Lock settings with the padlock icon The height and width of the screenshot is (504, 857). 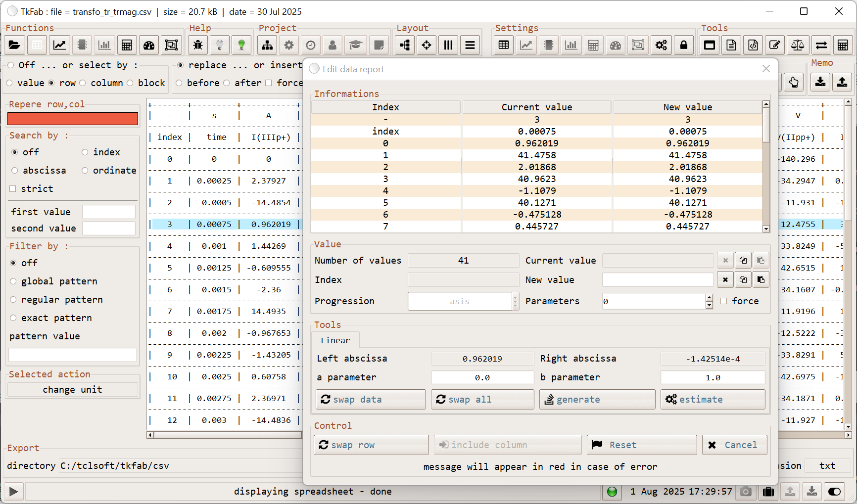tap(684, 45)
